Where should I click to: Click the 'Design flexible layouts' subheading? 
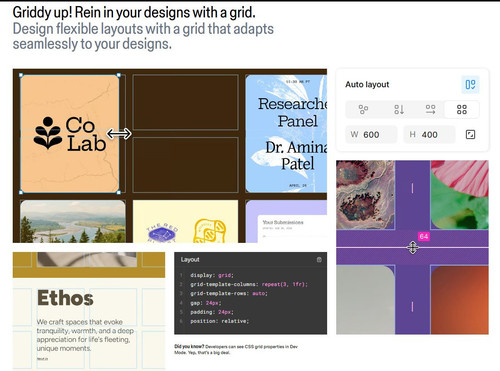pyautogui.click(x=143, y=36)
